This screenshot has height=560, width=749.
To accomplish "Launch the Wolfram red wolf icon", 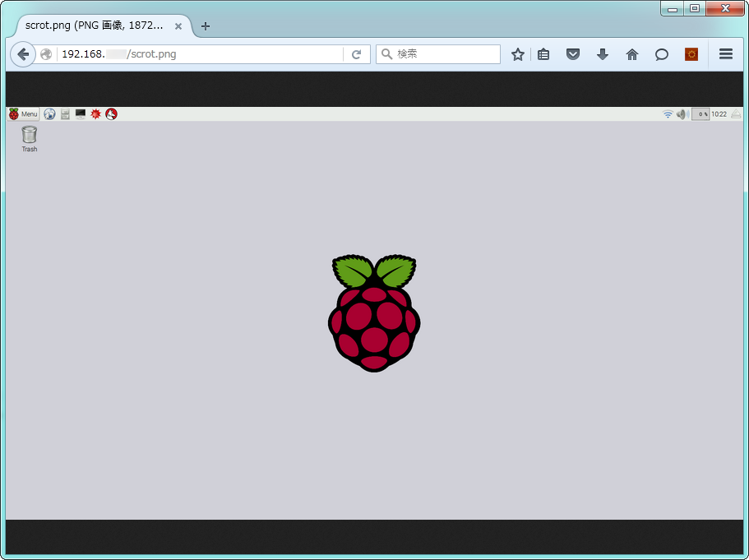I will [111, 113].
